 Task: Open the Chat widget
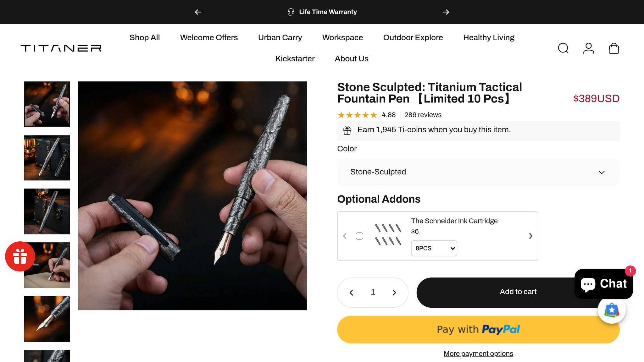tap(603, 284)
